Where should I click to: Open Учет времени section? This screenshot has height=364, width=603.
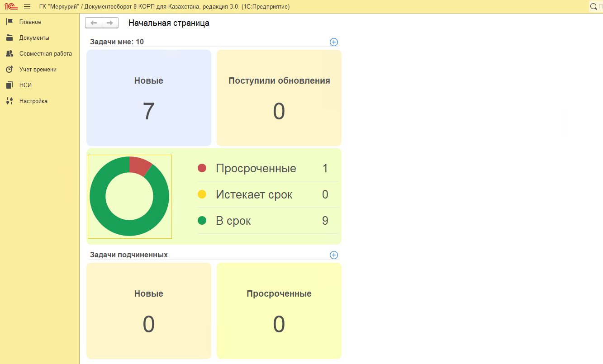point(38,70)
